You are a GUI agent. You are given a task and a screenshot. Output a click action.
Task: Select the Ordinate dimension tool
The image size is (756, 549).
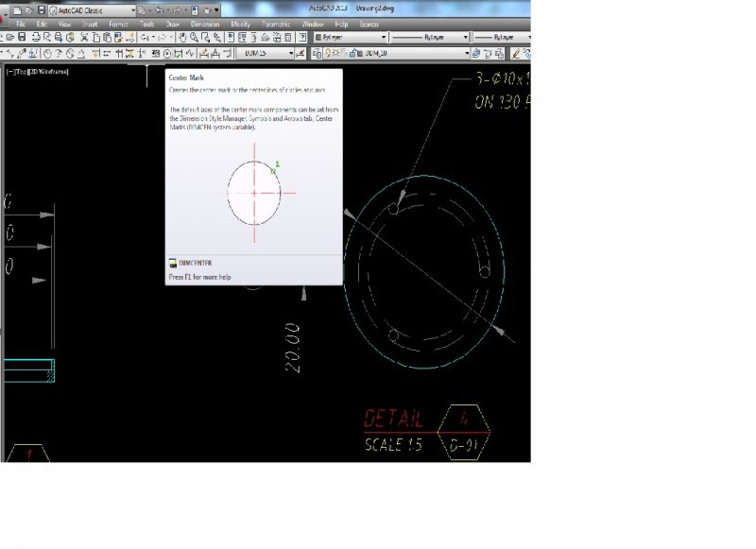point(32,54)
